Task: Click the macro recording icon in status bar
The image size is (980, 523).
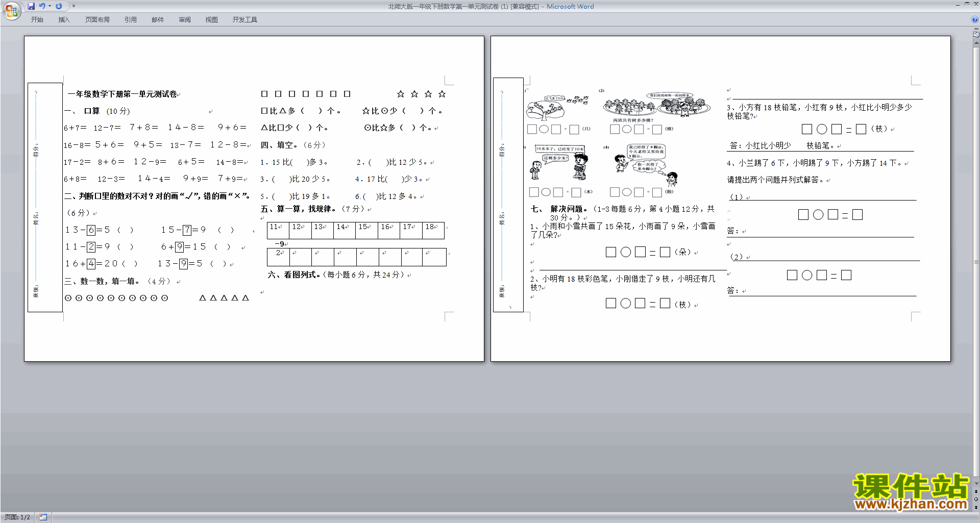Action: pyautogui.click(x=43, y=517)
